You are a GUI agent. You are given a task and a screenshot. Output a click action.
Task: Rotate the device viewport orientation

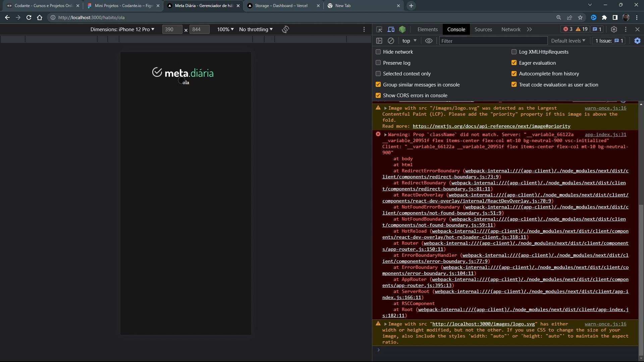click(x=285, y=29)
